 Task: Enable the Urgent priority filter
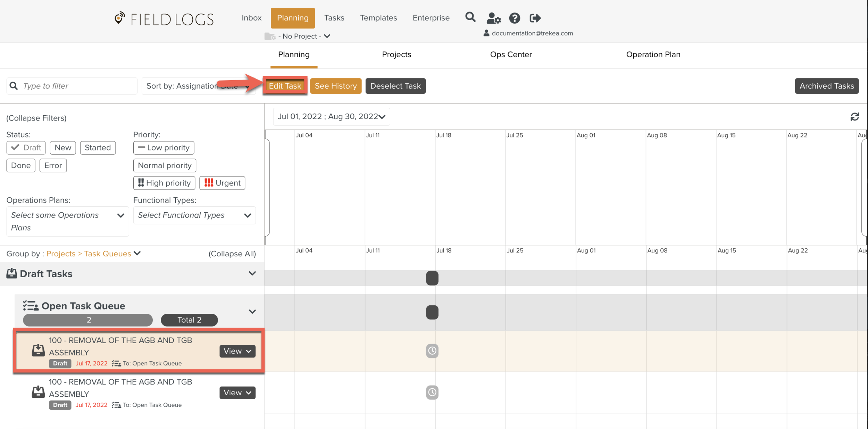pos(222,183)
